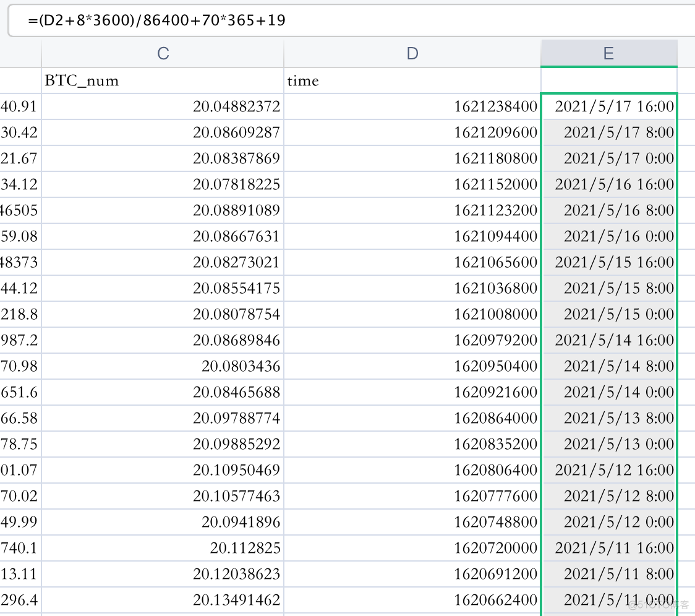Select cell with value 20.09885292

click(163, 444)
